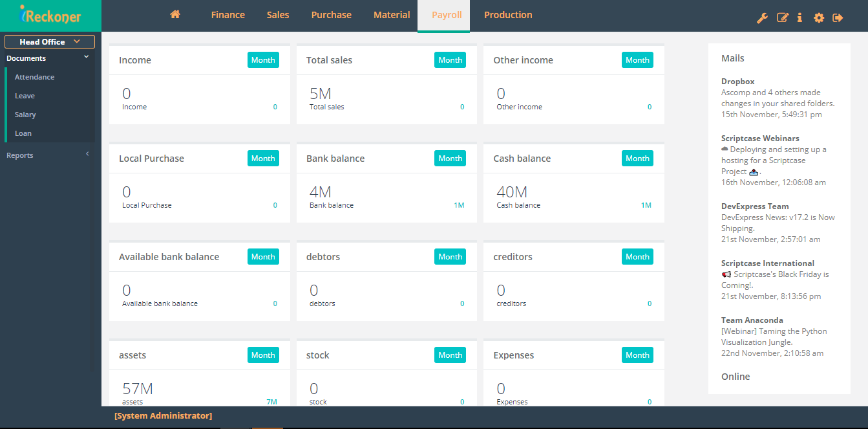
Task: Select the Production tab
Action: tap(508, 14)
